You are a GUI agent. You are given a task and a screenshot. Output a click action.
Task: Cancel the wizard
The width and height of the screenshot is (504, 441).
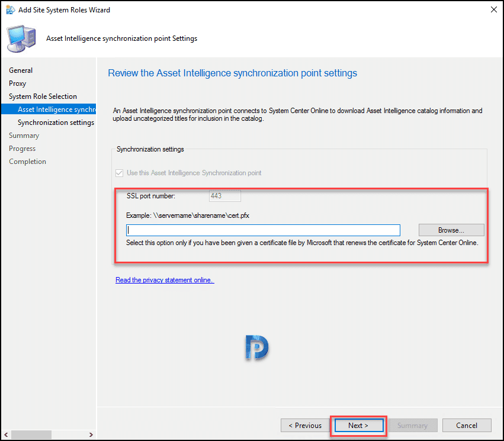tap(467, 426)
